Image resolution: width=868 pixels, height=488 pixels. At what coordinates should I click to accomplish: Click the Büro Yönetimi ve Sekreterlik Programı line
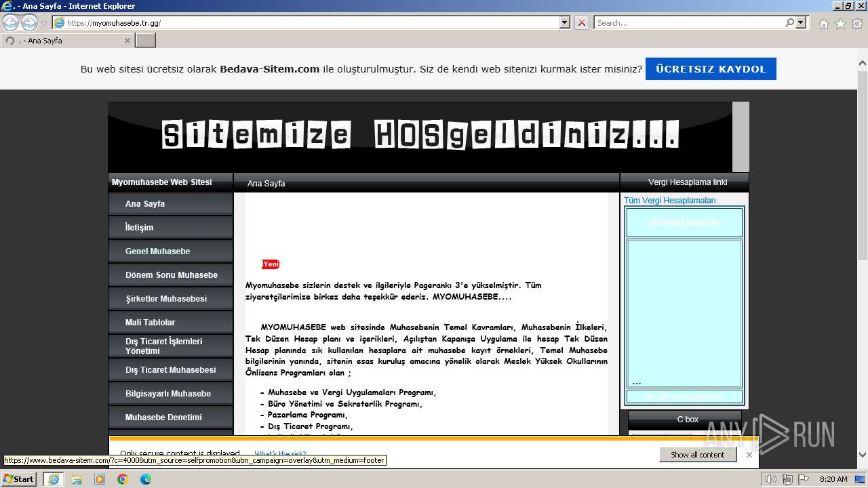point(341,404)
